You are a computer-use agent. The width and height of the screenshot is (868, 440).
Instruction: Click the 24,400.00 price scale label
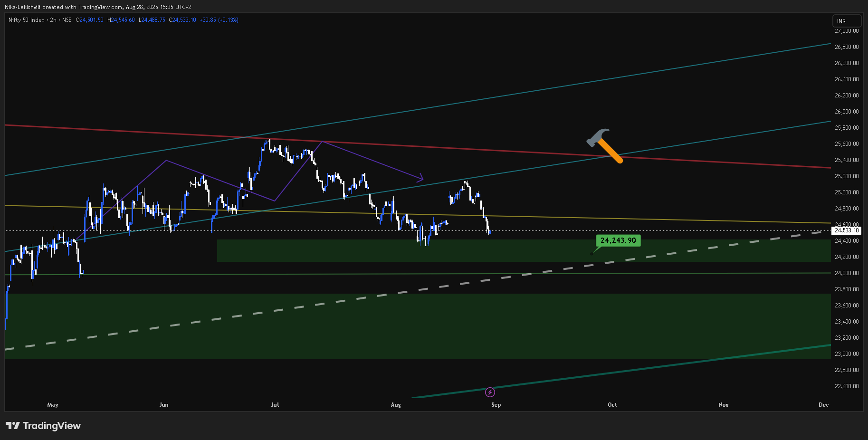[x=847, y=241]
